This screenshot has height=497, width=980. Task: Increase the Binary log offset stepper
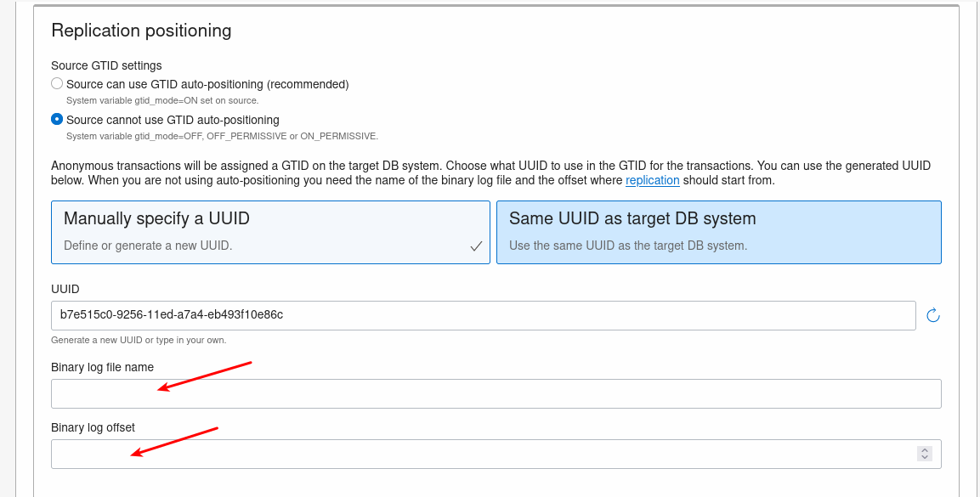tap(925, 450)
